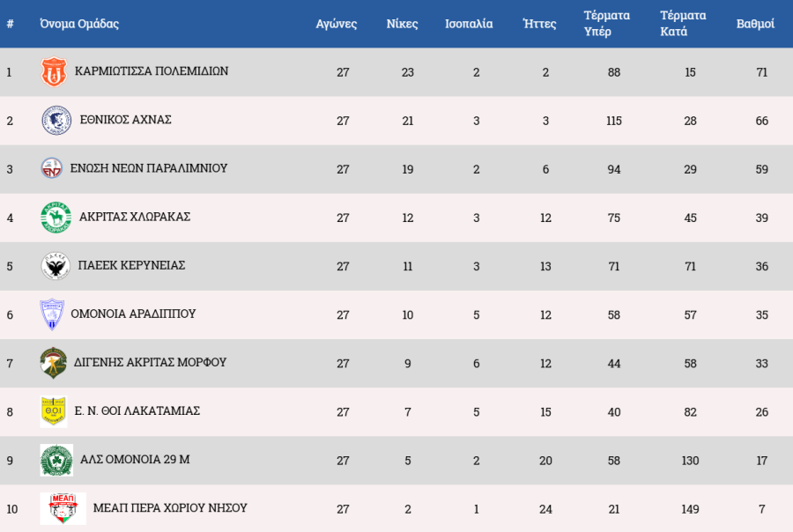Open the ΑΚΡΙΤΑΣ ΧΛΩΡΑΚΑΣ team name
Image resolution: width=793 pixels, height=532 pixels.
135,217
